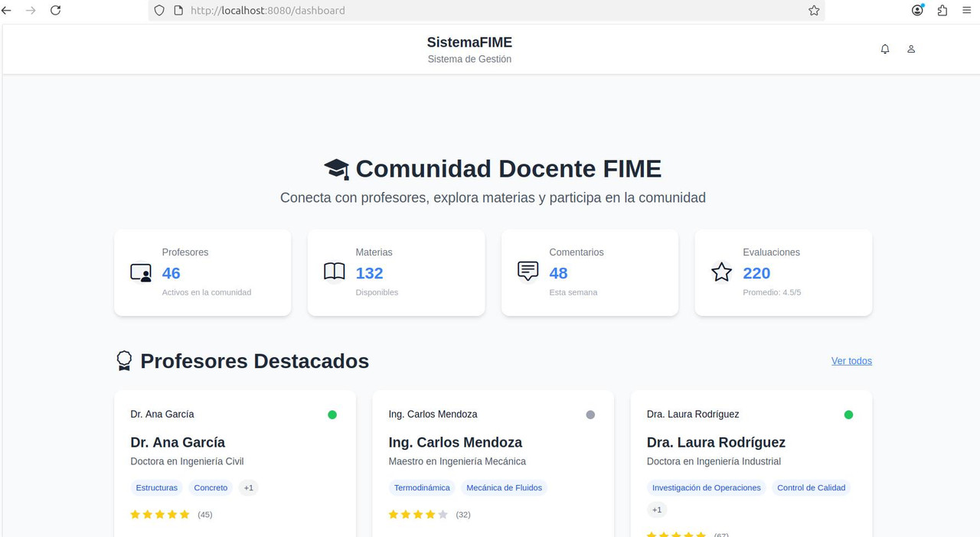This screenshot has width=980, height=537.
Task: Click the browser forward arrow
Action: point(31,11)
